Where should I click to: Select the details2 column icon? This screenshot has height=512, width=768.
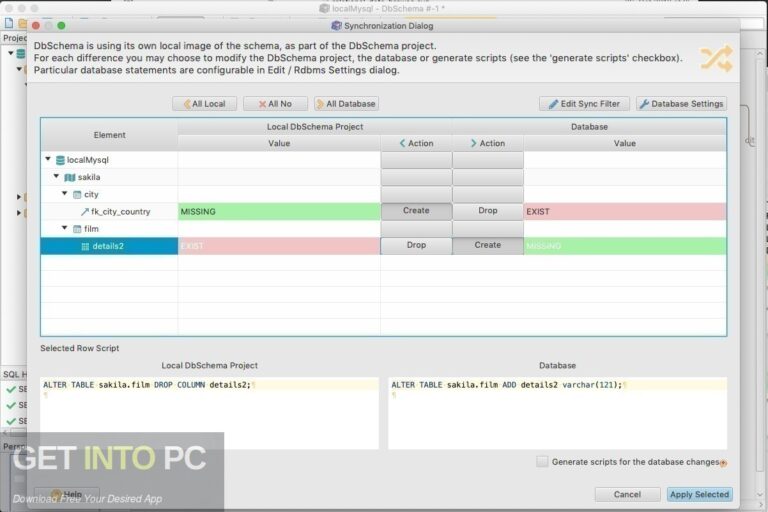[x=85, y=246]
